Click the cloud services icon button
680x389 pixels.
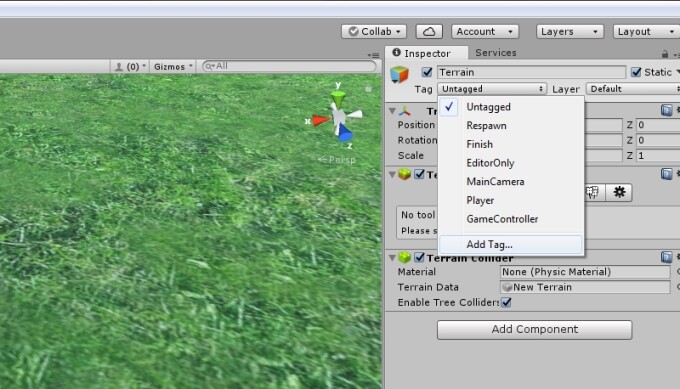tap(429, 31)
